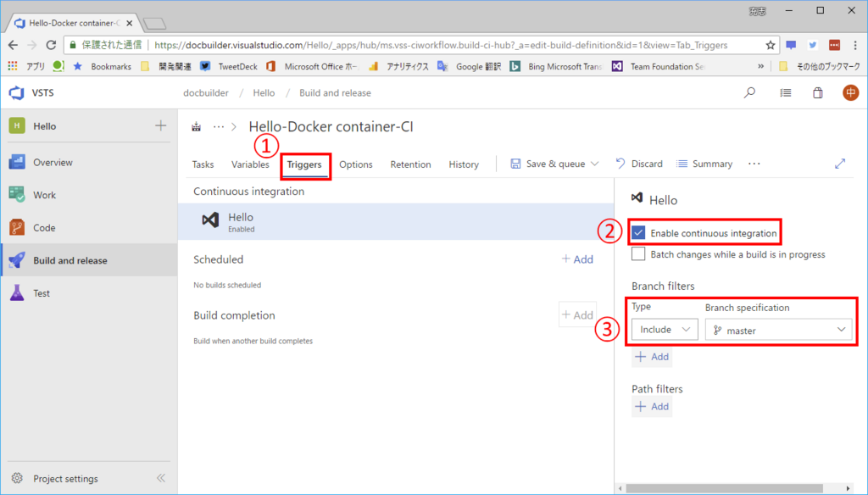Toggle full screen expand icon
868x495 pixels.
(x=840, y=164)
